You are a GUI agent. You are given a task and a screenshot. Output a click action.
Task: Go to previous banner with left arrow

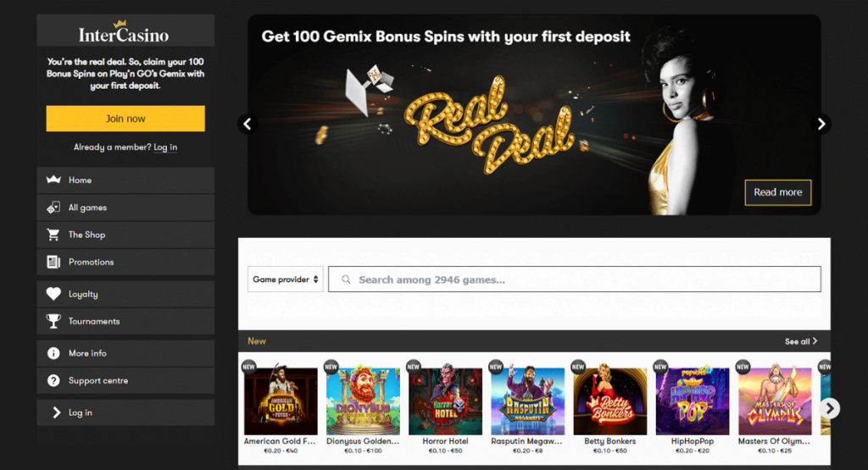tap(248, 124)
